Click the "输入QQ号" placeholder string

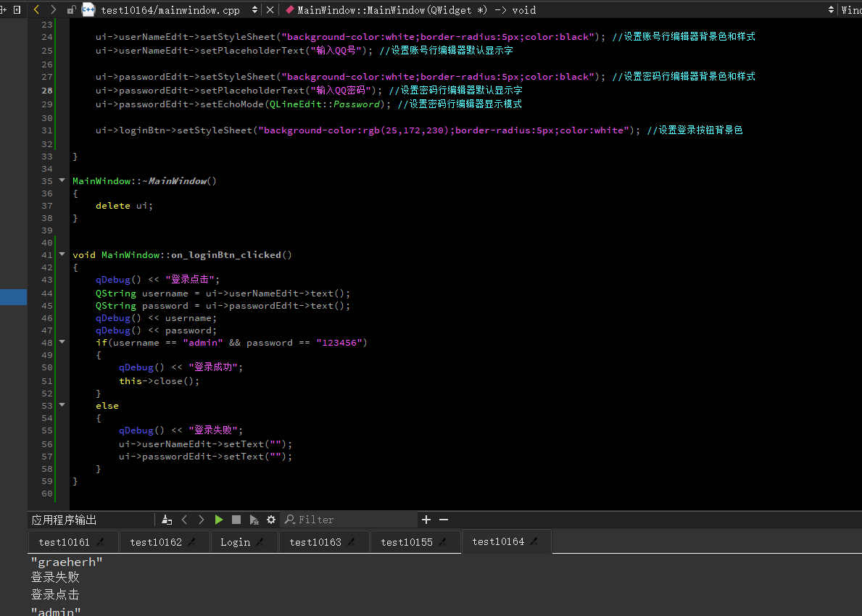(x=337, y=51)
